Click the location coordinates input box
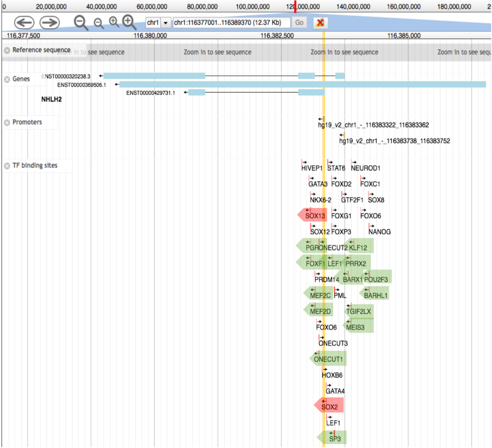The width and height of the screenshot is (492, 448). pos(231,23)
